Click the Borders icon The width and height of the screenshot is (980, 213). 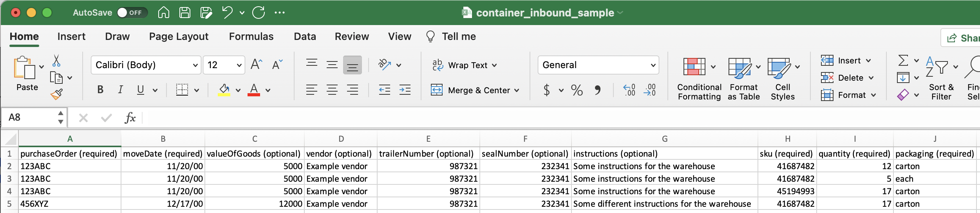[x=182, y=90]
